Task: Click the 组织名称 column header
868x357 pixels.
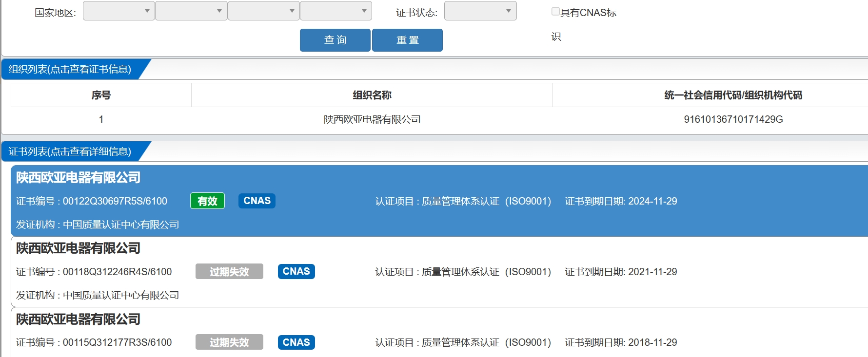Action: point(372,95)
